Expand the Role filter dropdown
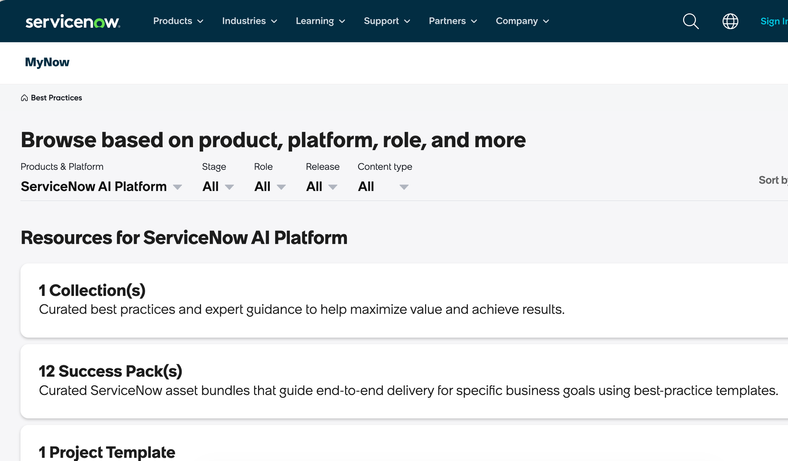This screenshot has width=788, height=461. tap(270, 187)
